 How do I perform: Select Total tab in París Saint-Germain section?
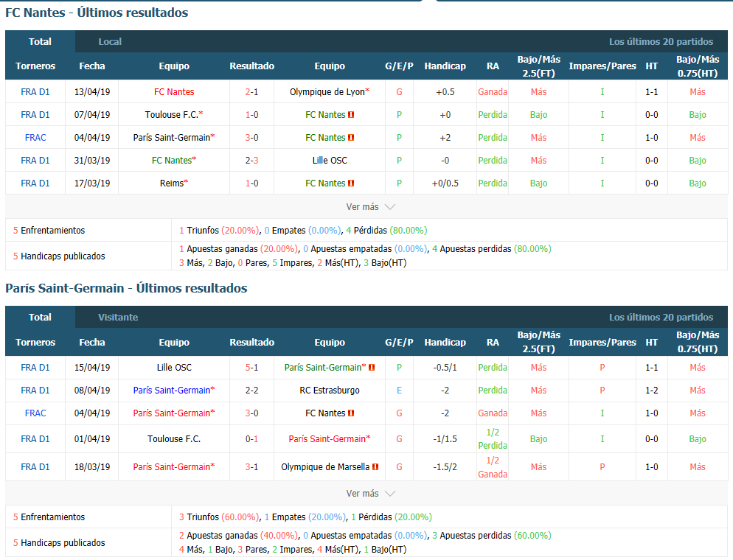[41, 317]
